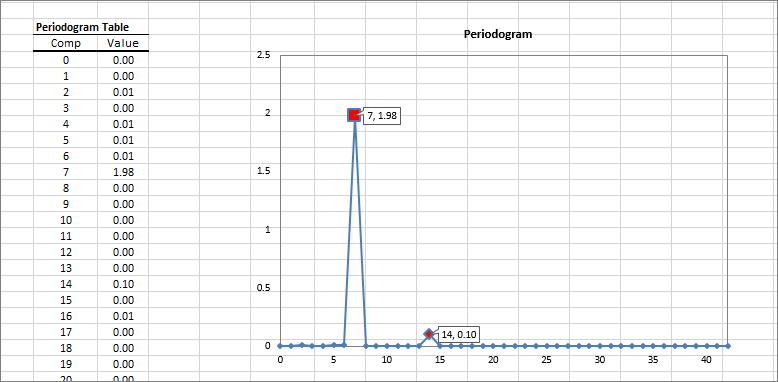This screenshot has width=778, height=382.
Task: Click the 2.5 label on the vertical axis
Action: tap(263, 55)
